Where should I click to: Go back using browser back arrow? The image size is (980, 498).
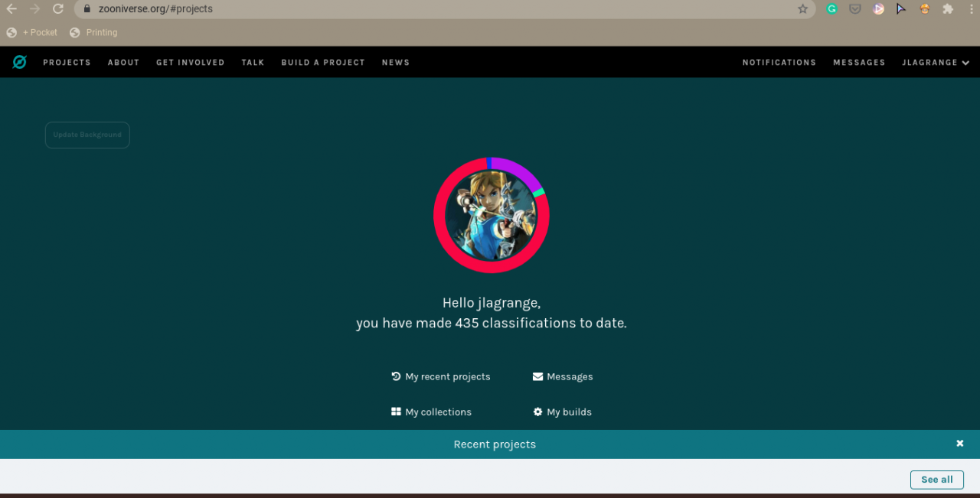tap(11, 9)
